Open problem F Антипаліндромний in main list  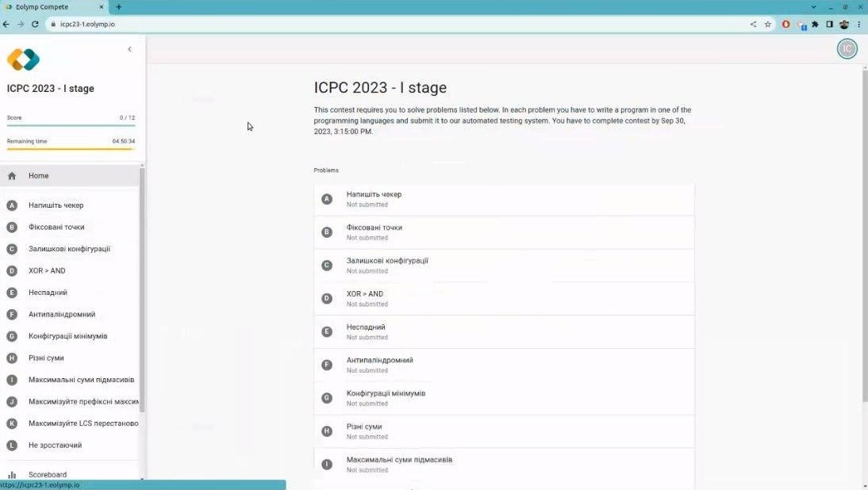click(x=504, y=365)
